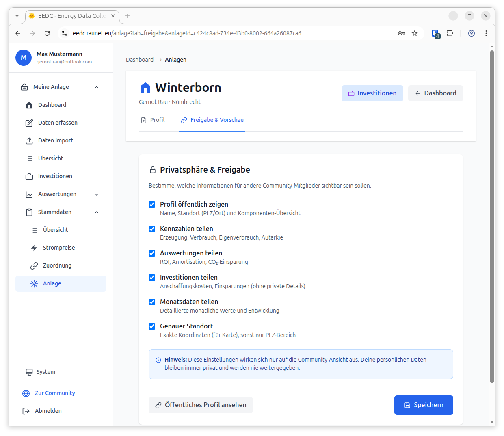
Task: Collapse the Meine Anlage section
Action: coord(97,87)
